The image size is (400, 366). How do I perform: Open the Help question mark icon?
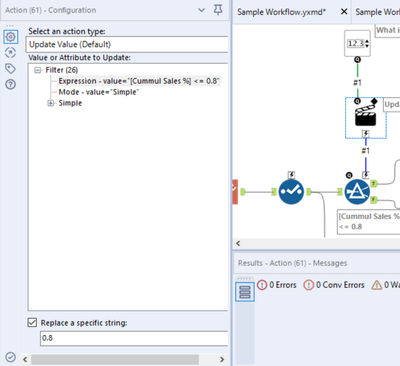[11, 84]
